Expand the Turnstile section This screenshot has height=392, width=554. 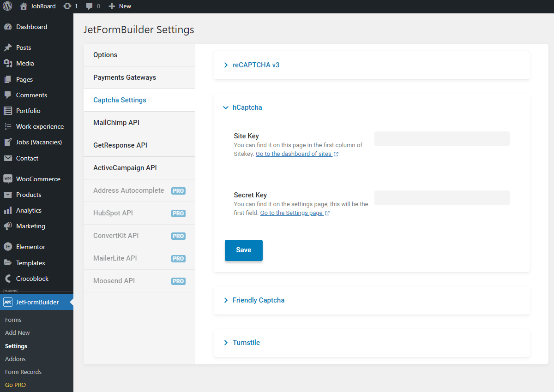pyautogui.click(x=246, y=343)
